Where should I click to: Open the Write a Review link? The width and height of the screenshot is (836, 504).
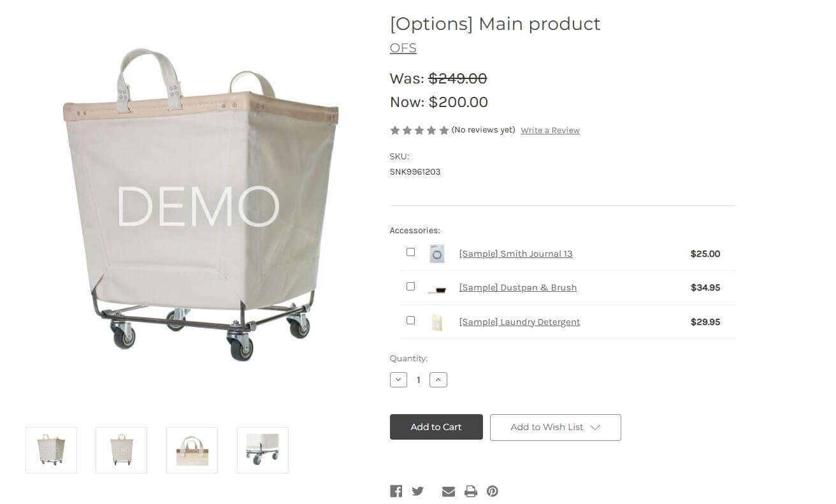coord(550,131)
